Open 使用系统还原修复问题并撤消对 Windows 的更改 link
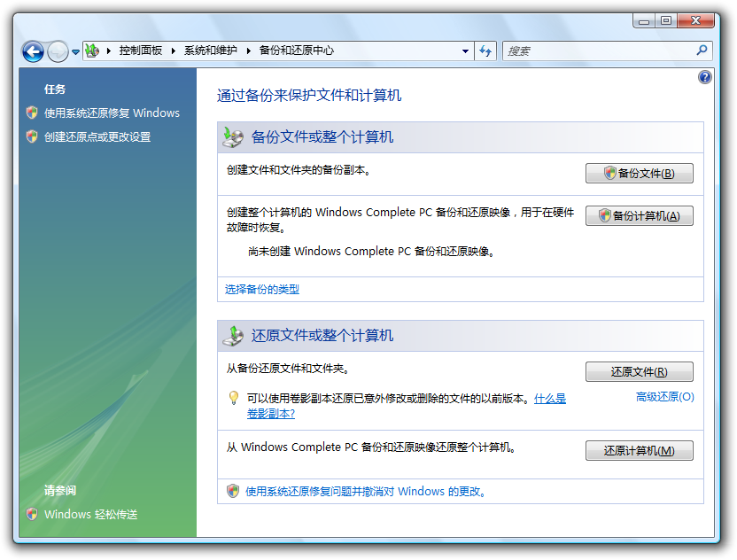This screenshot has width=737, height=560. (366, 492)
